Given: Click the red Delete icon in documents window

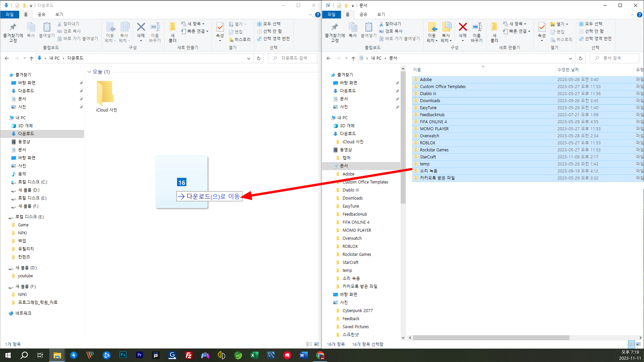Looking at the screenshot, I should click(463, 27).
